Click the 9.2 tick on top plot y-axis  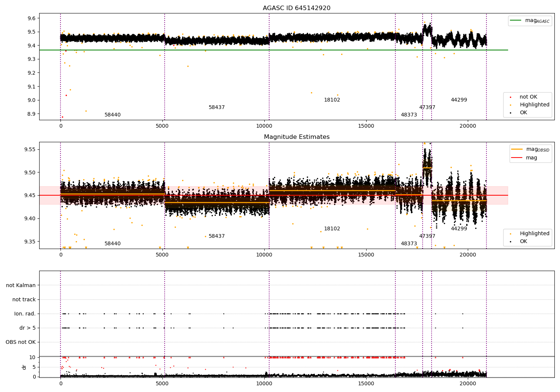tap(32, 73)
